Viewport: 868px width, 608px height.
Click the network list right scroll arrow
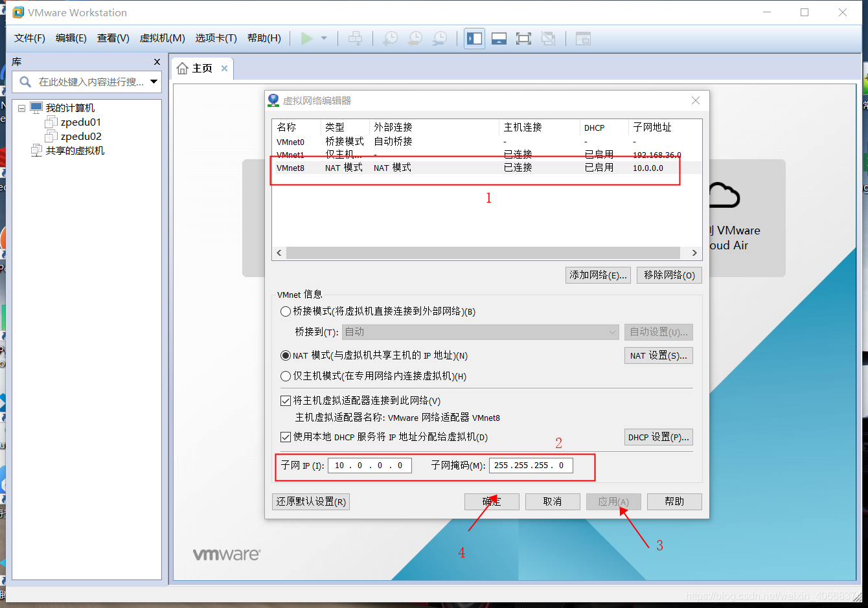point(694,253)
